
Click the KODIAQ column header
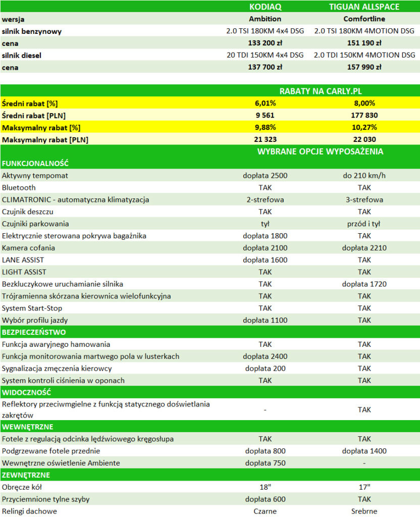[265, 7]
